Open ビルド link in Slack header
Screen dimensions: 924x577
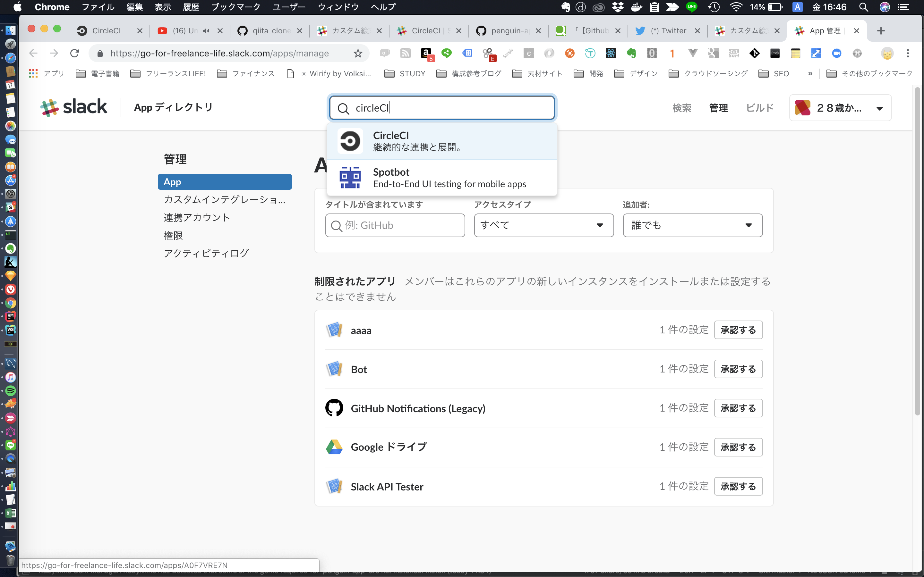(x=759, y=108)
